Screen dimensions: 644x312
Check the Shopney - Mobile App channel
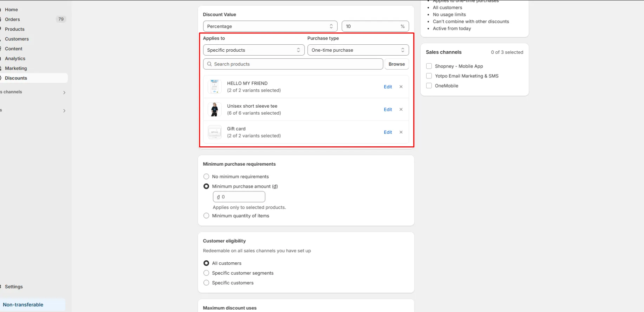click(x=429, y=66)
